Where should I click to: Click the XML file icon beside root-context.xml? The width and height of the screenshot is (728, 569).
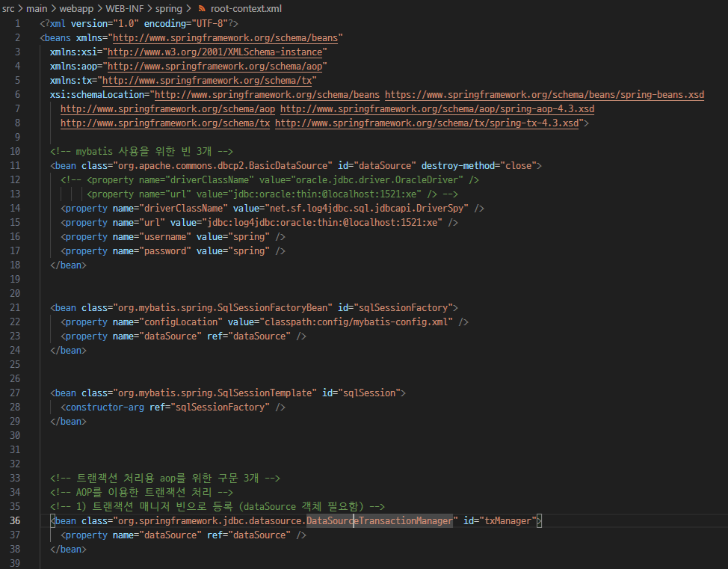pos(202,8)
